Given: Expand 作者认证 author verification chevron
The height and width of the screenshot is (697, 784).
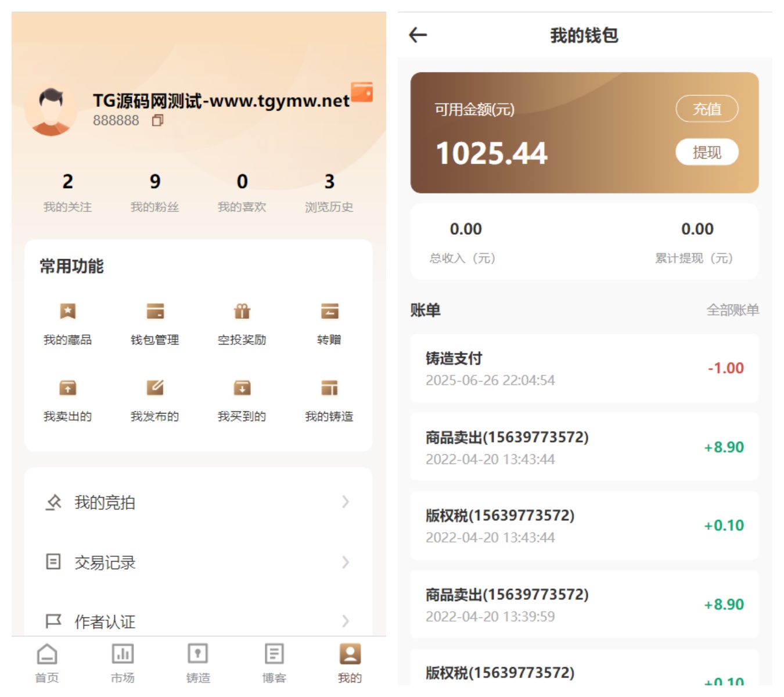Looking at the screenshot, I should pos(346,621).
